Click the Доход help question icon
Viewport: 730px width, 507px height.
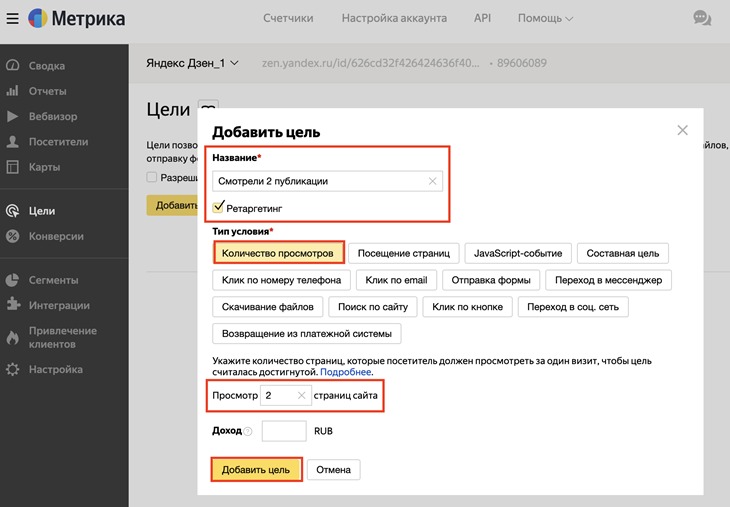[x=248, y=432]
